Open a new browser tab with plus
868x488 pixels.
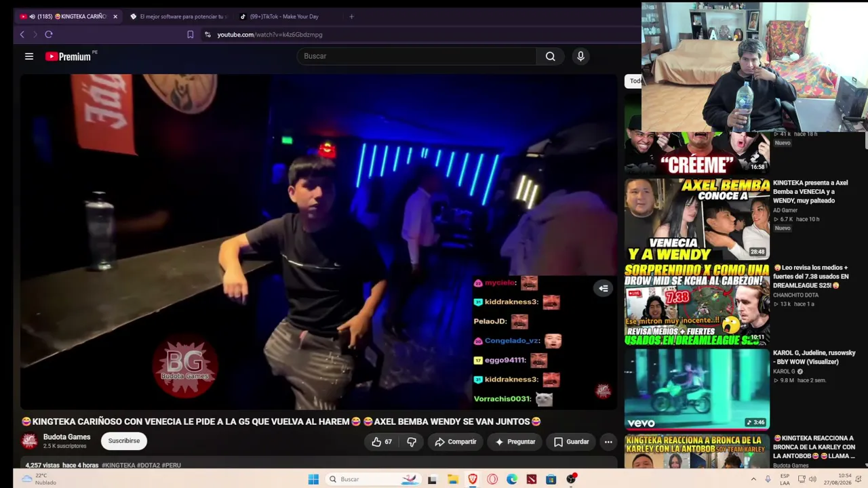(351, 16)
